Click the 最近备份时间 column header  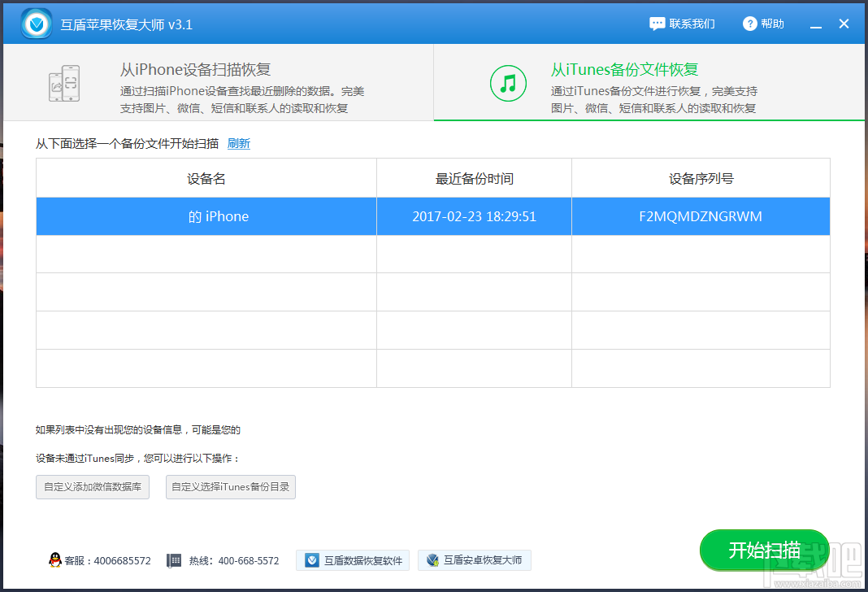[474, 177]
